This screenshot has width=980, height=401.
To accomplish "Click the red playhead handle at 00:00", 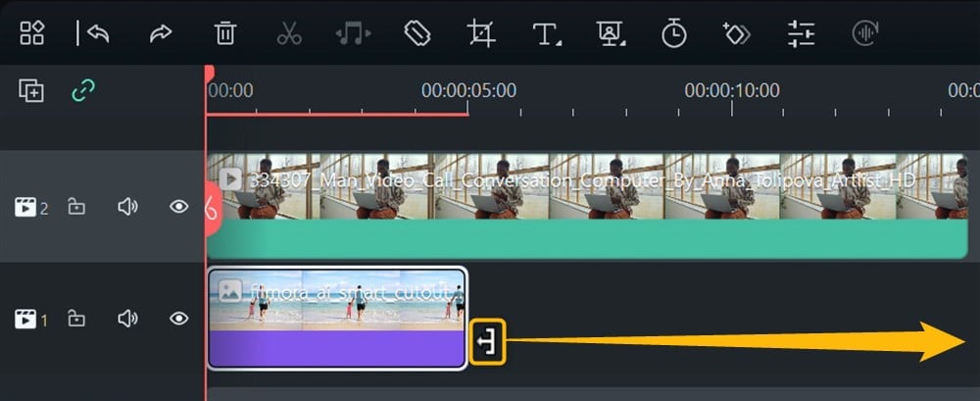I will click(210, 73).
